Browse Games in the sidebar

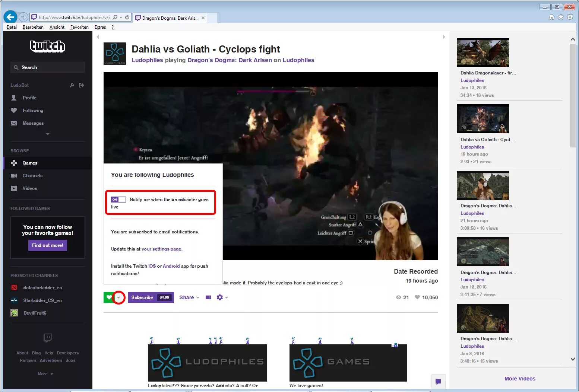[47, 163]
